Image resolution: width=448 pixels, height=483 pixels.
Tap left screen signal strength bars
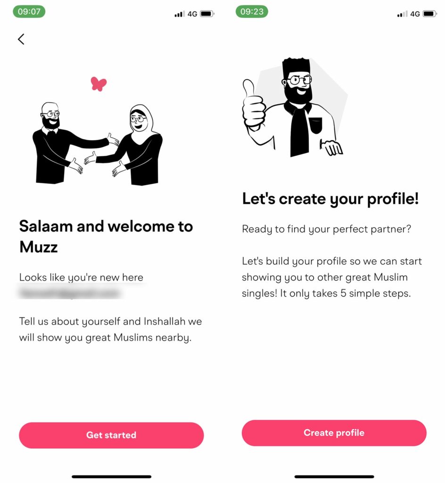[179, 14]
